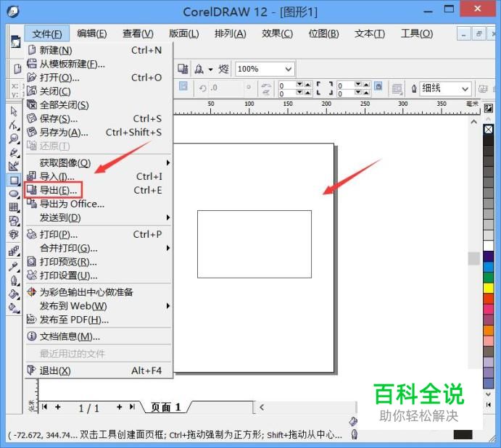Click the wrap text icon in property bar
Viewport: 501px width, 448px height.
tap(397, 89)
